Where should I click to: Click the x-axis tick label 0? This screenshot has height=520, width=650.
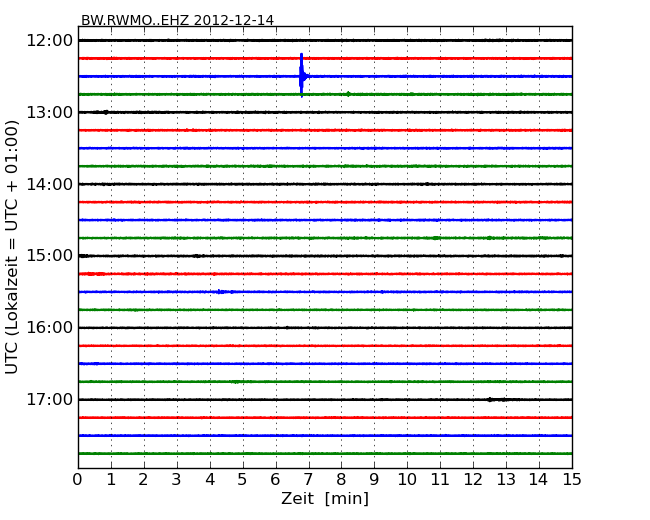click(x=78, y=480)
